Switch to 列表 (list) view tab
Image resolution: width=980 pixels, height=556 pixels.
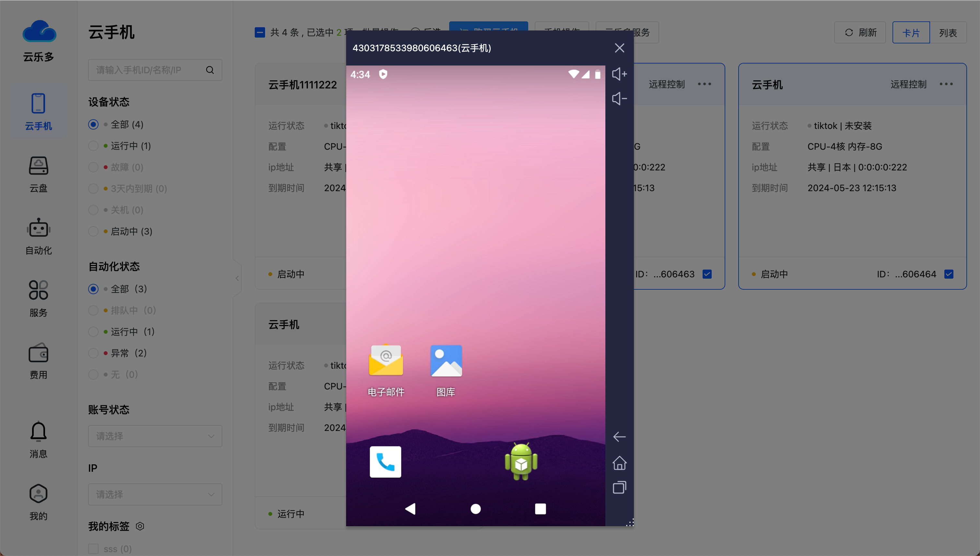point(947,32)
